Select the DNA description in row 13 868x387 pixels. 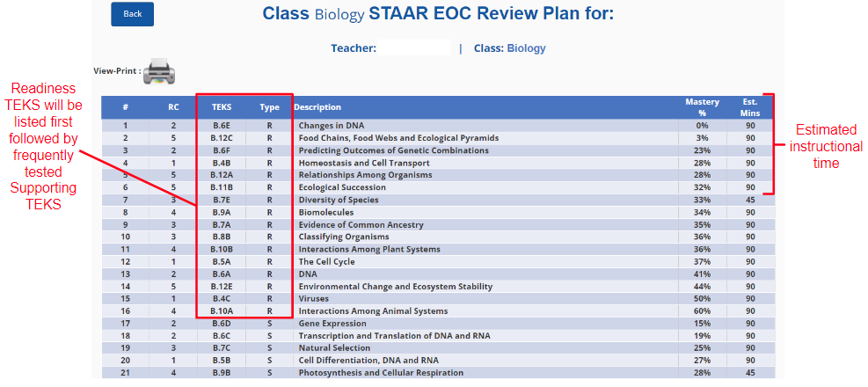[308, 274]
